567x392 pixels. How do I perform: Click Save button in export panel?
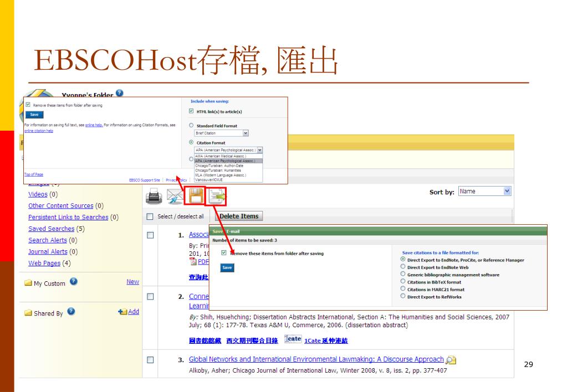pos(227,268)
